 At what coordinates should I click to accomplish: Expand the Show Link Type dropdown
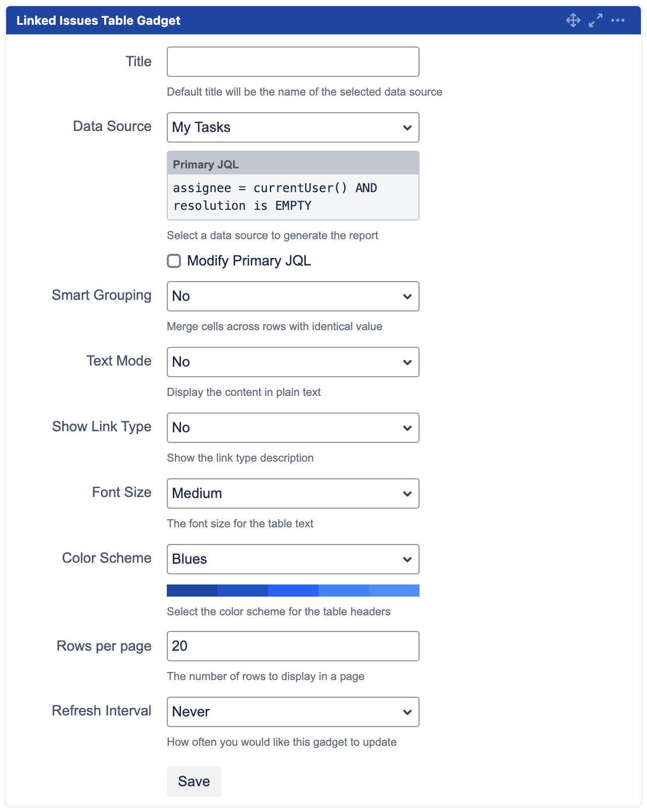coord(293,428)
